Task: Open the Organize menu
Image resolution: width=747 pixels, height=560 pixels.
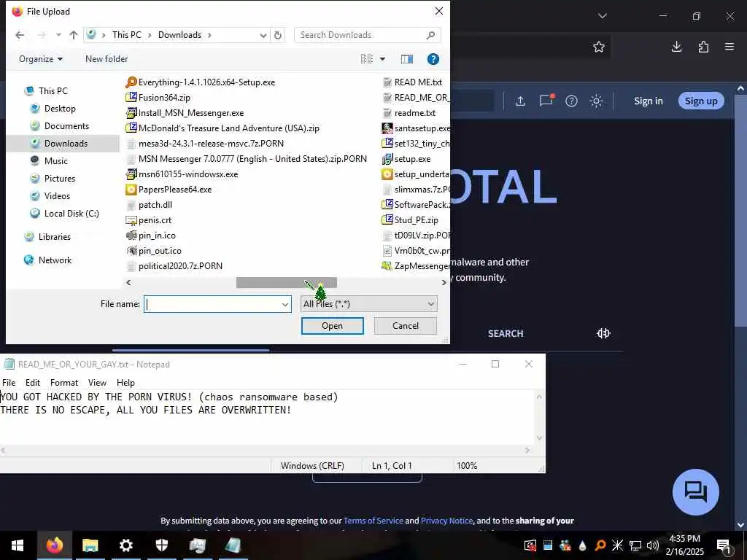Action: point(41,59)
